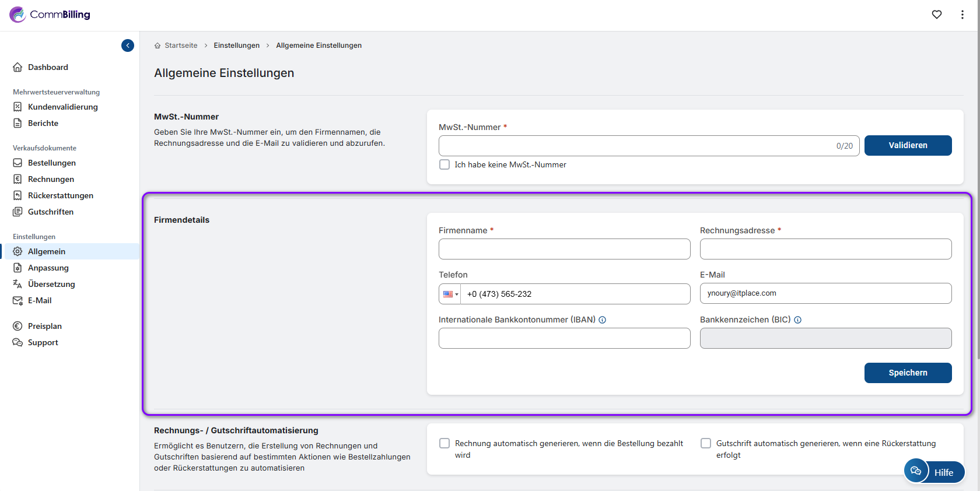Enable automatic Rechnung generation checkbox
This screenshot has height=491, width=980.
tap(444, 443)
